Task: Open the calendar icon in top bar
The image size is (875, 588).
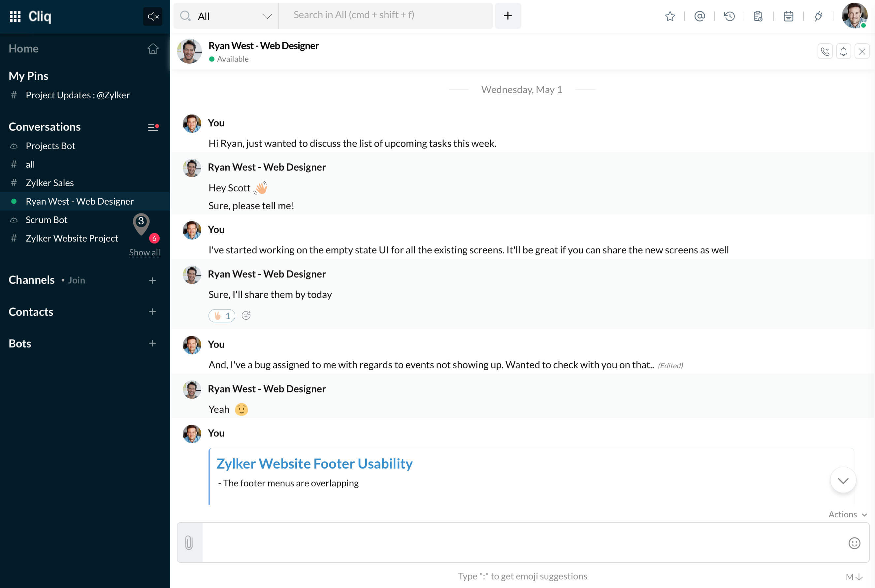Action: (x=789, y=16)
